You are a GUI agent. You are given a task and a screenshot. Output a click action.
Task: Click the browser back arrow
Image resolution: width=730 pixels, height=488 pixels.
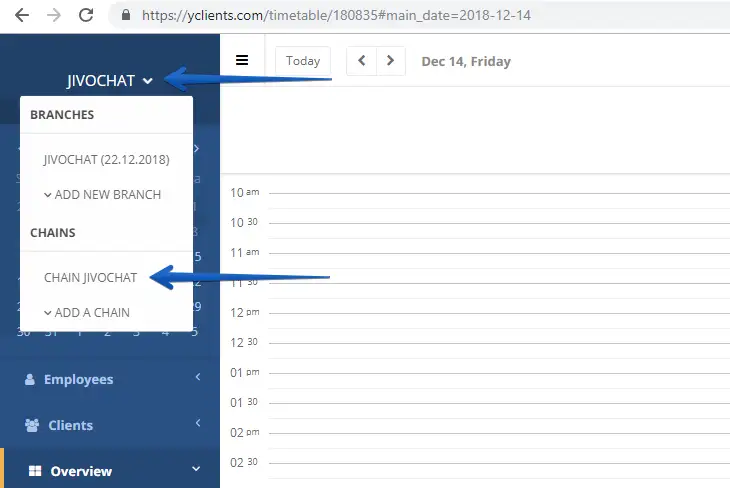pyautogui.click(x=21, y=15)
